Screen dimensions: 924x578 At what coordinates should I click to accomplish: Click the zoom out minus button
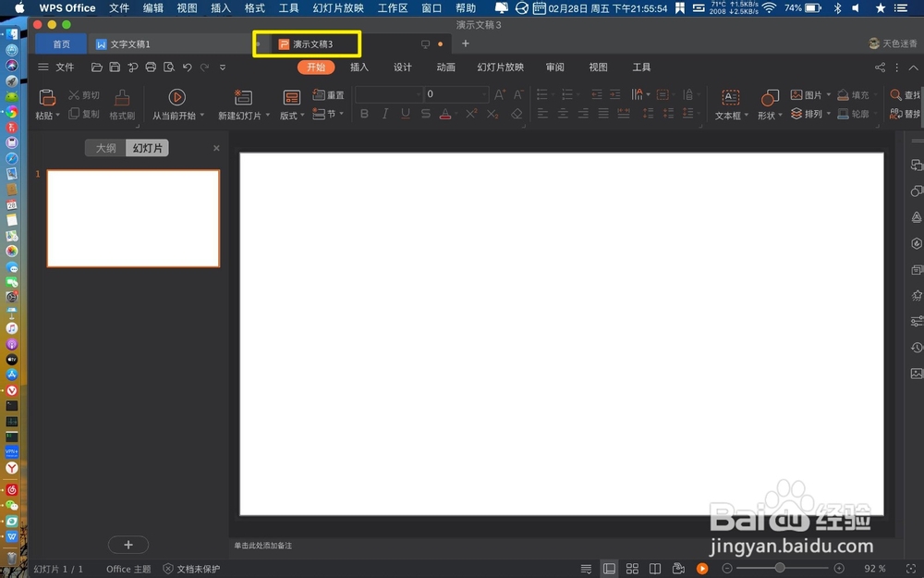[x=727, y=569]
